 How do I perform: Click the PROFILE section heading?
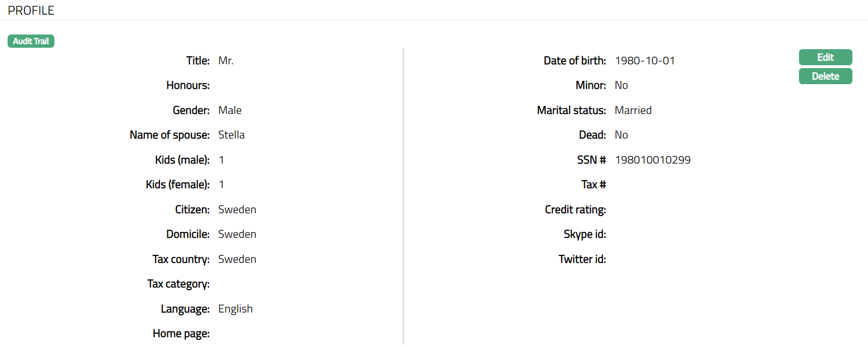(31, 10)
